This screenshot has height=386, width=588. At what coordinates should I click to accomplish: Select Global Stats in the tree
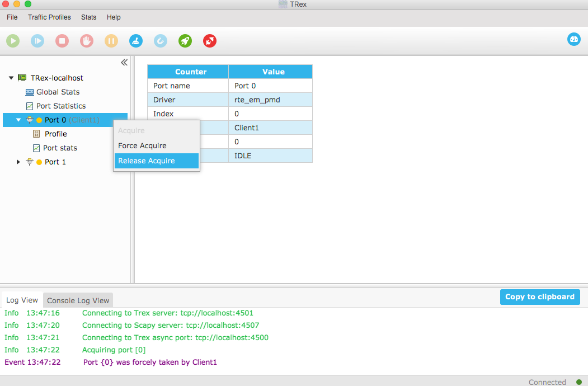click(x=58, y=92)
